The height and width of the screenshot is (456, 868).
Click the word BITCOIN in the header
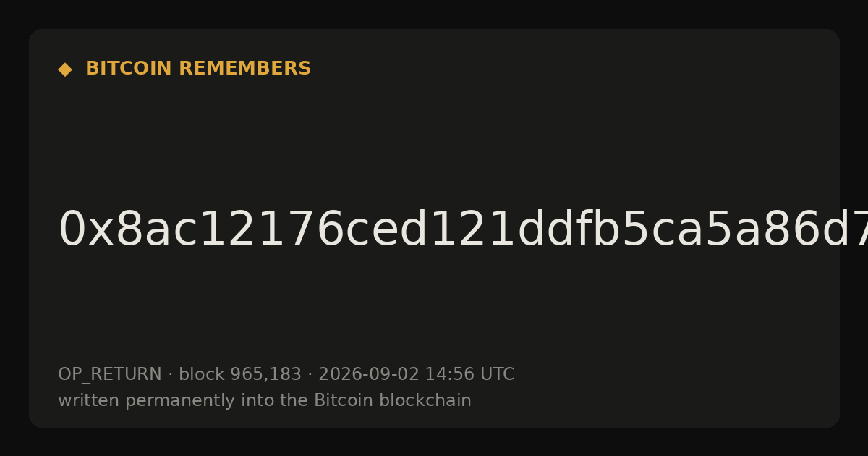129,69
